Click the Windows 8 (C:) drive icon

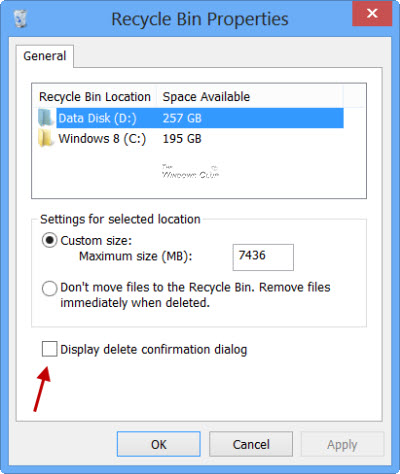click(x=45, y=138)
